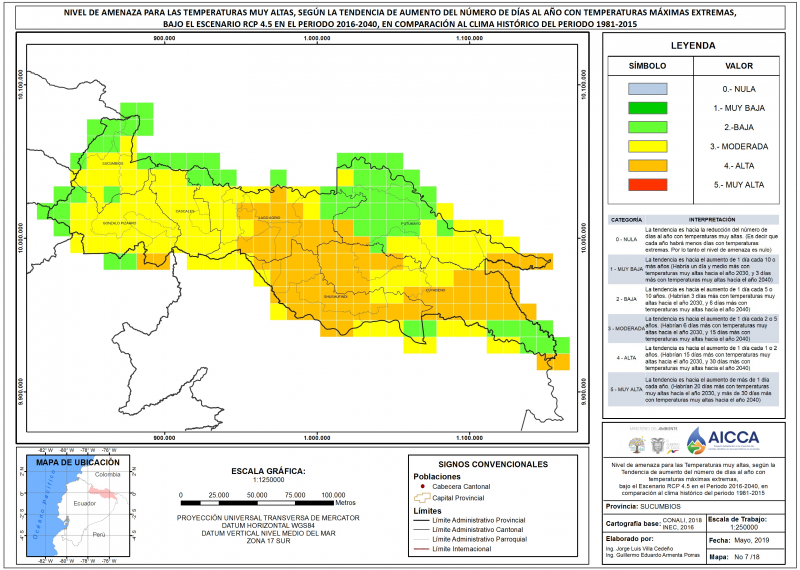Image resolution: width=800 pixels, height=570 pixels.
Task: Select the red MUY ALTA legend swatch
Action: 647,185
